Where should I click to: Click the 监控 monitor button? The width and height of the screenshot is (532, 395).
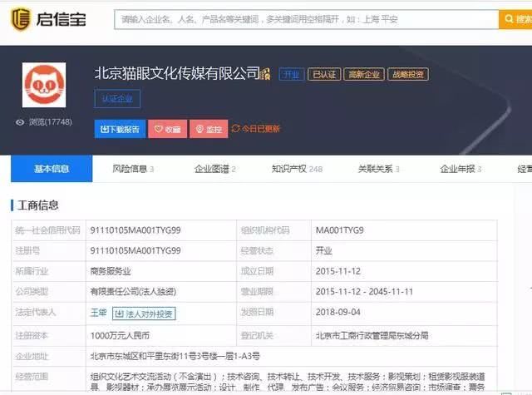[209, 129]
